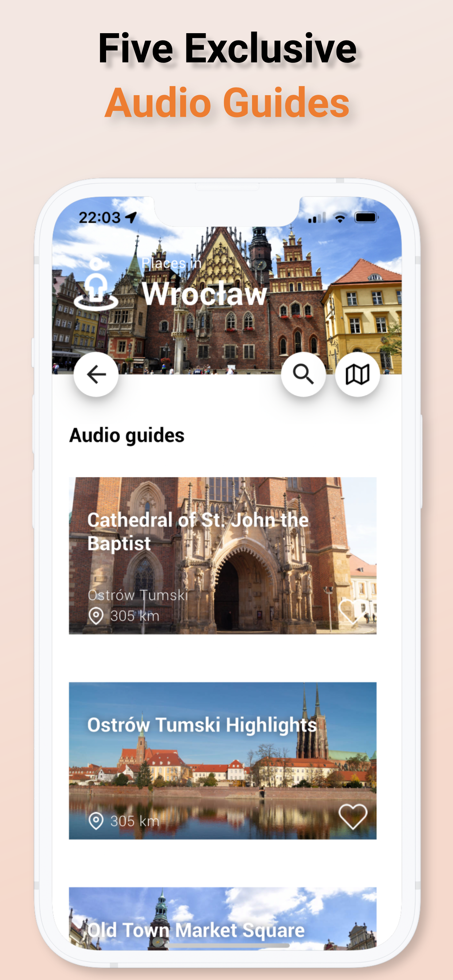Tap the battery status icon
This screenshot has height=980, width=453.
tap(366, 218)
